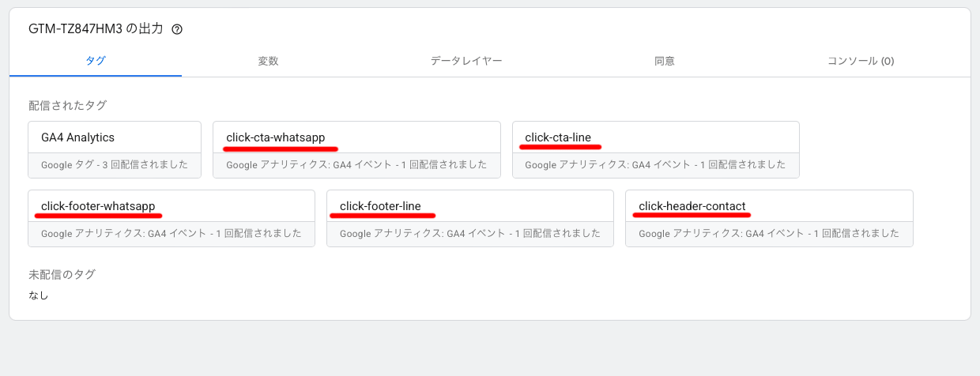Click the 配信されたタグ section label
The width and height of the screenshot is (980, 376).
(67, 105)
